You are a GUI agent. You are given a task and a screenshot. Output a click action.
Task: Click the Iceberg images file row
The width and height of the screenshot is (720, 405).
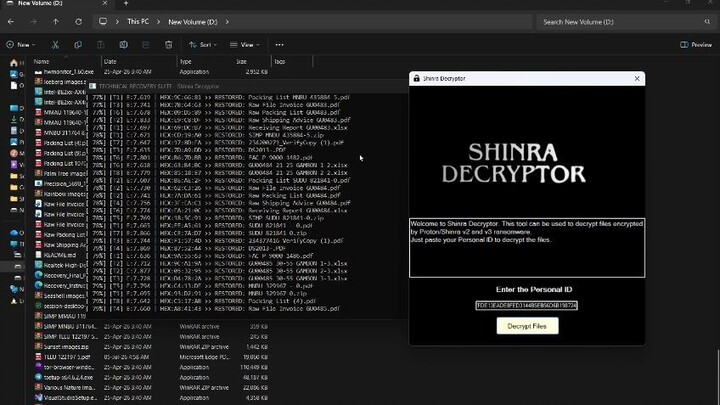[60, 82]
